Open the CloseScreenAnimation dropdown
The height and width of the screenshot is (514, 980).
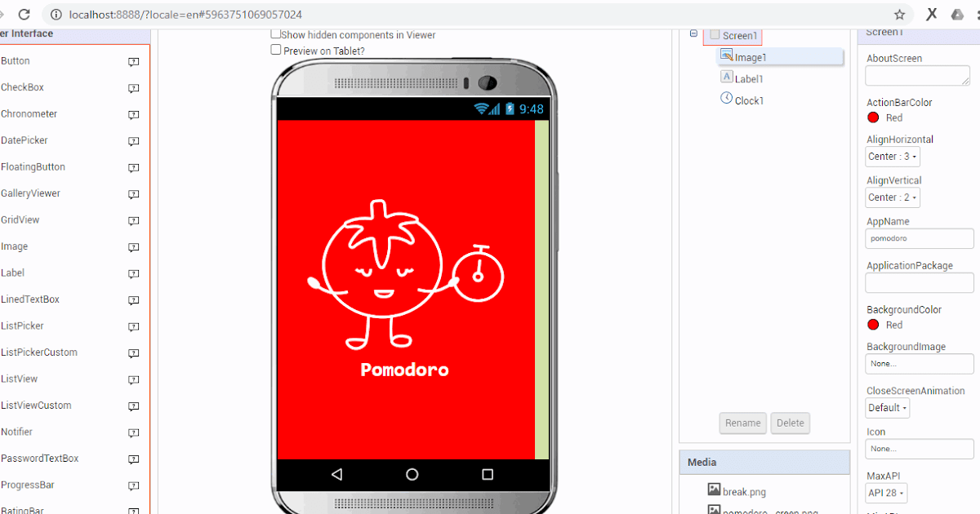[x=887, y=407]
